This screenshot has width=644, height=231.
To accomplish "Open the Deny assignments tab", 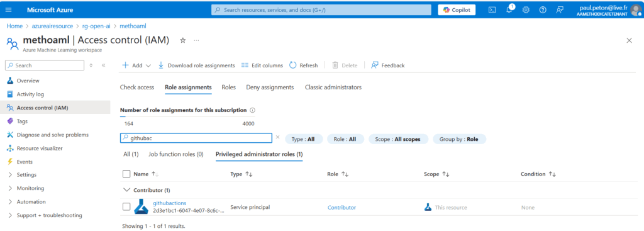I will coord(270,87).
